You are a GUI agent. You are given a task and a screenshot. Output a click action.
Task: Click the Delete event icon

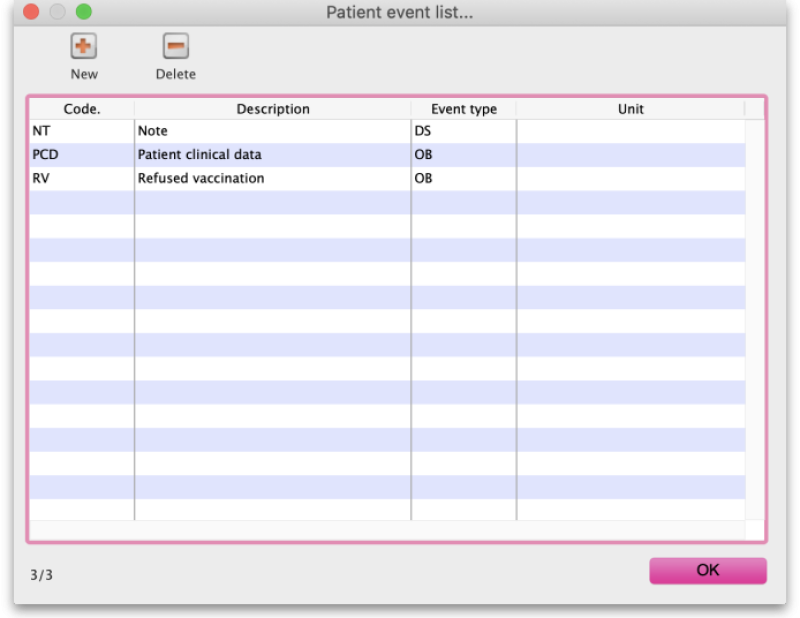pyautogui.click(x=176, y=46)
